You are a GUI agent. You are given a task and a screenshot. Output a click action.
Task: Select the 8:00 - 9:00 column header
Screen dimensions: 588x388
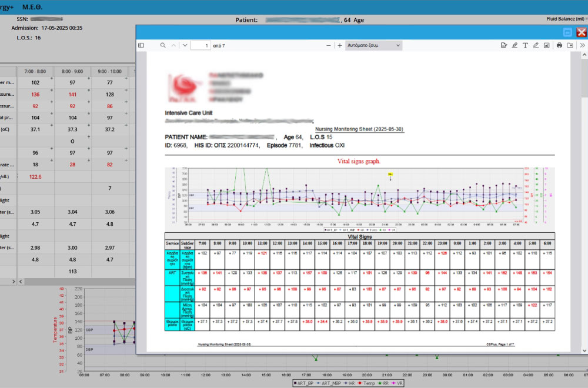pos(72,71)
